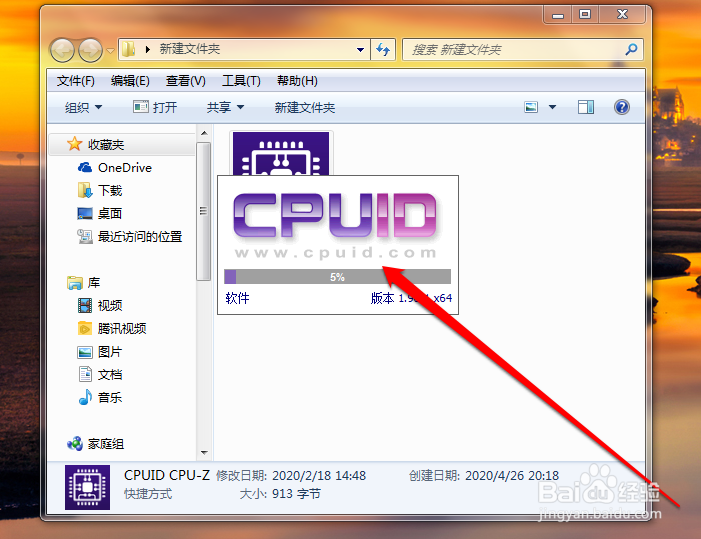The image size is (701, 539).
Task: Click the 打开 toolbar button
Action: pos(155,107)
